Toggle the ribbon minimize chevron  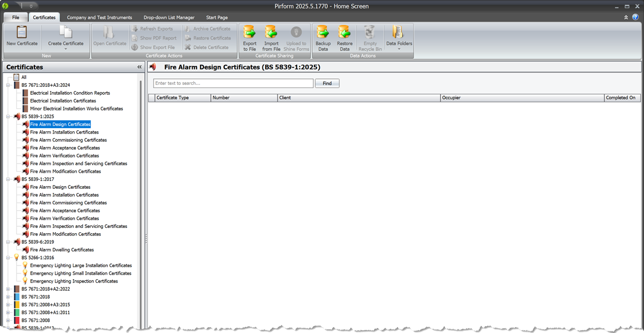[627, 17]
